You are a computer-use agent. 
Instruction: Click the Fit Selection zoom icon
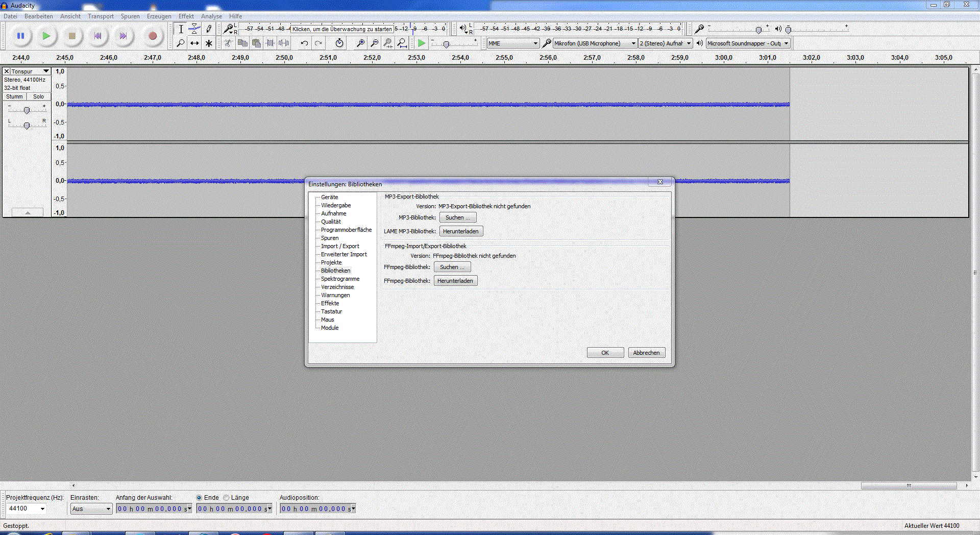coord(388,43)
